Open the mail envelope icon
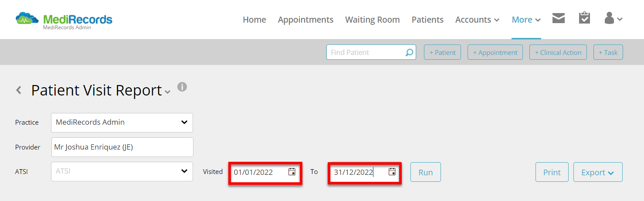The width and height of the screenshot is (644, 201). tap(559, 18)
